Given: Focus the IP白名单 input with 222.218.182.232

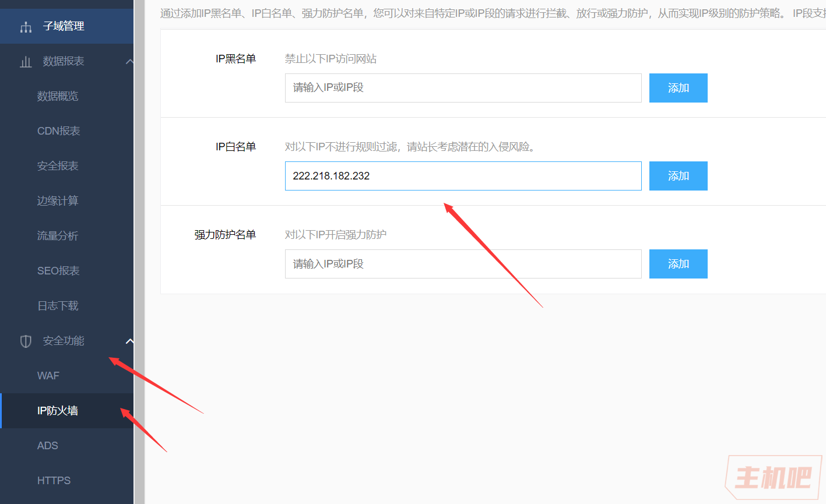Looking at the screenshot, I should [463, 176].
